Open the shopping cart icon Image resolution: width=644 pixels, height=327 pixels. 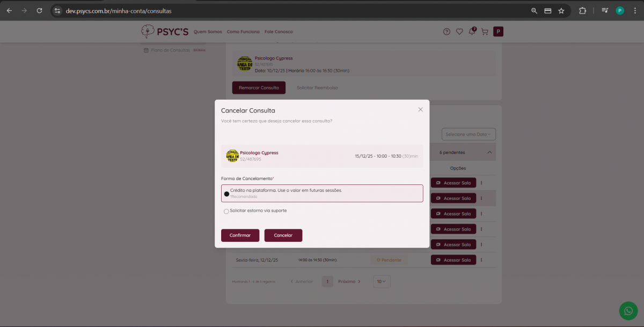485,32
